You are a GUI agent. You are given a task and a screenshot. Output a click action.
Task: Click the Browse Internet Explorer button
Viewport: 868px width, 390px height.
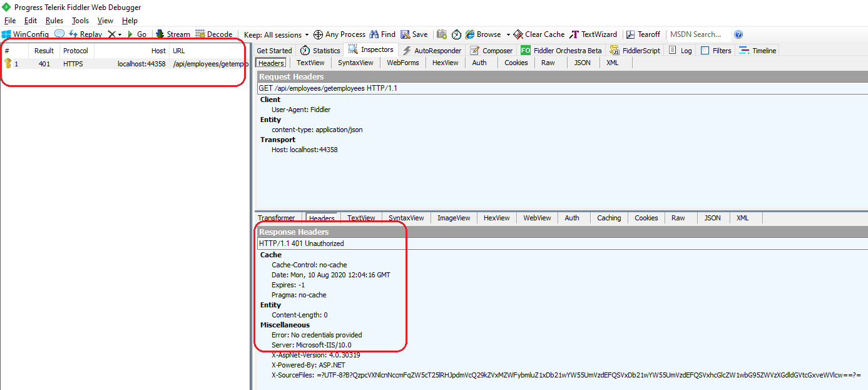tap(483, 34)
